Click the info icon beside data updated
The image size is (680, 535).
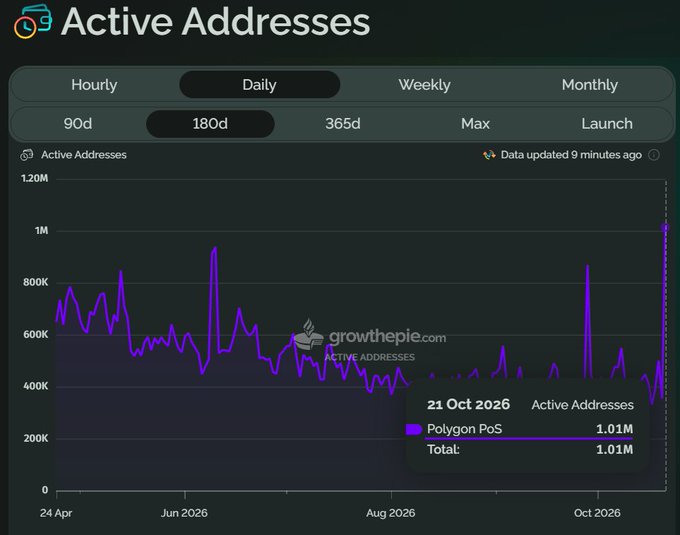tap(654, 155)
